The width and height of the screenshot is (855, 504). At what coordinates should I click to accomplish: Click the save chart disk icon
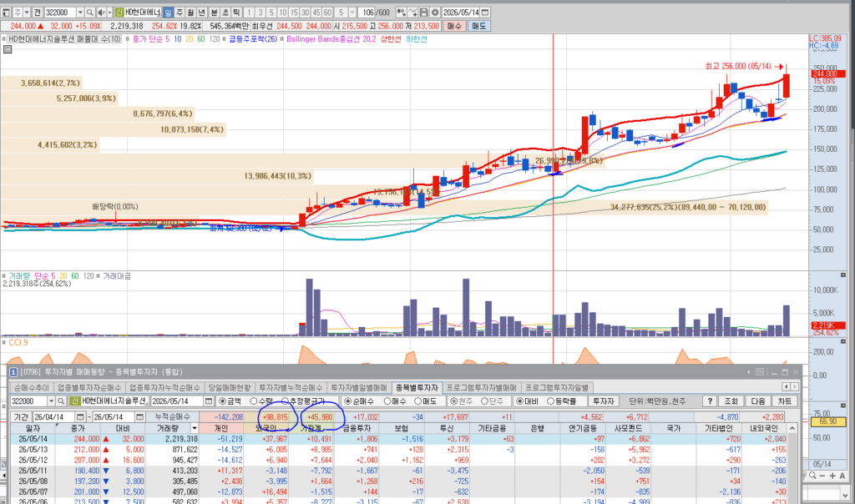(423, 12)
